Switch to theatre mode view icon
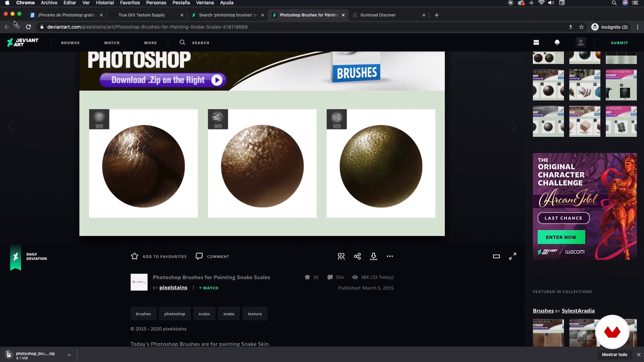644x362 pixels. (x=496, y=256)
